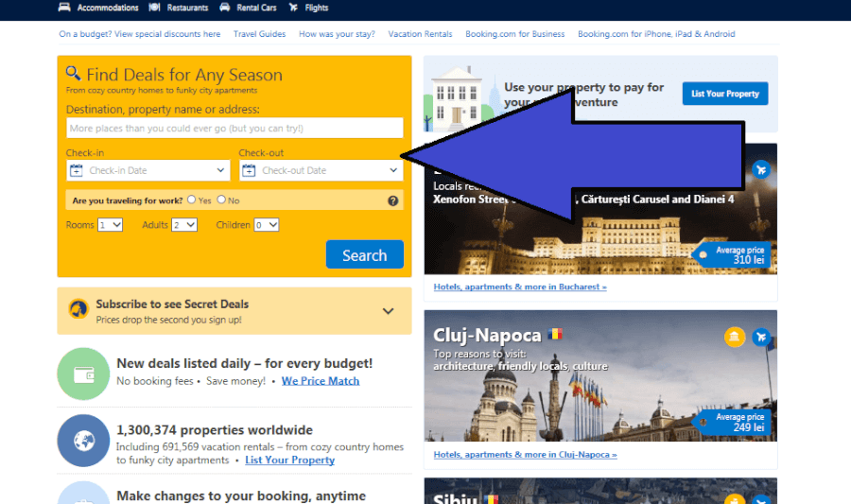This screenshot has width=851, height=504.
Task: Click the Accommodations bed icon
Action: 64,7
